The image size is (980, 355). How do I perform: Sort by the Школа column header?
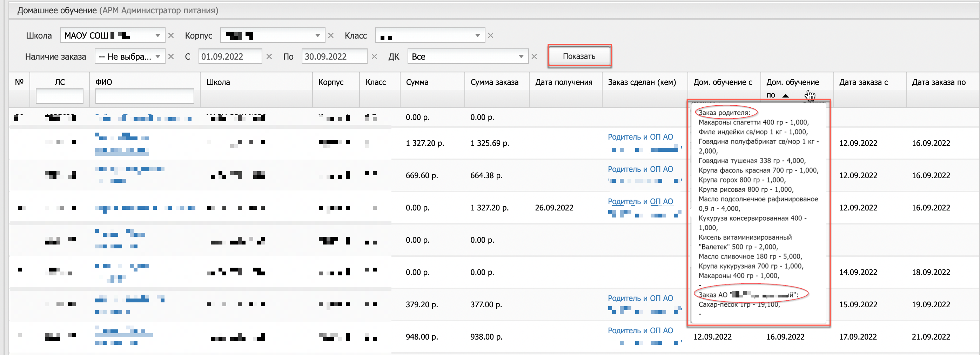pos(218,82)
